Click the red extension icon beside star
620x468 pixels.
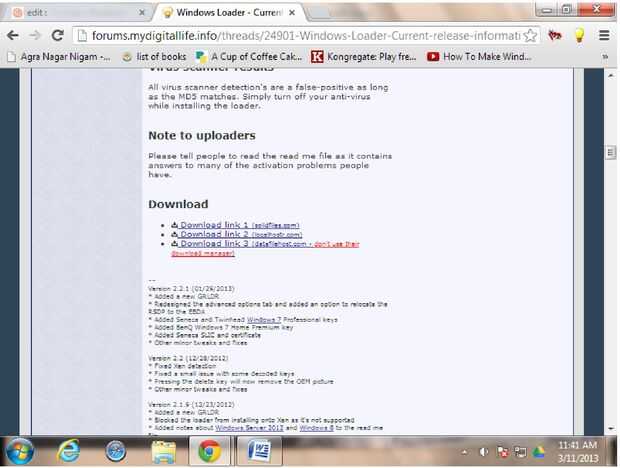555,36
